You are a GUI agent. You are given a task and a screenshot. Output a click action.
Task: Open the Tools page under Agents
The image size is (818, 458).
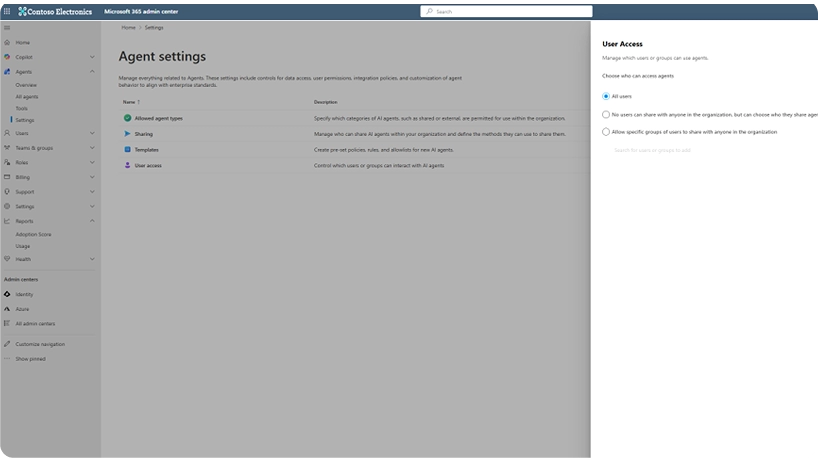coord(21,109)
